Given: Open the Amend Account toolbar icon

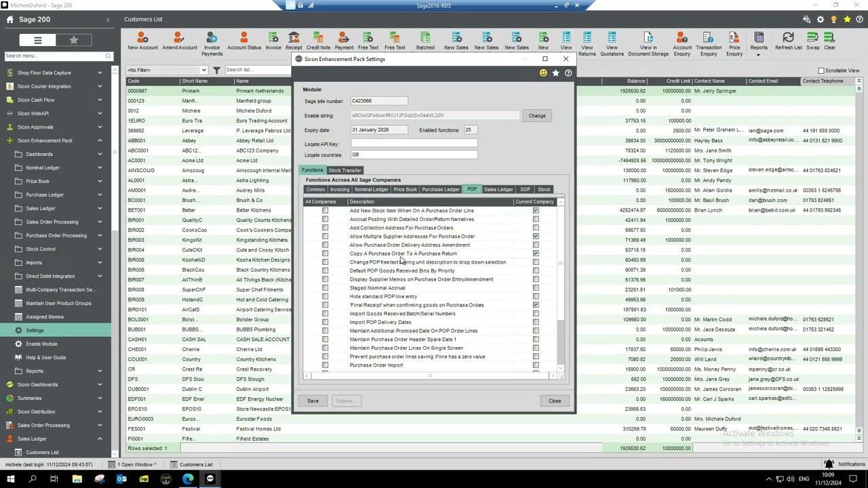Looking at the screenshot, I should (179, 41).
